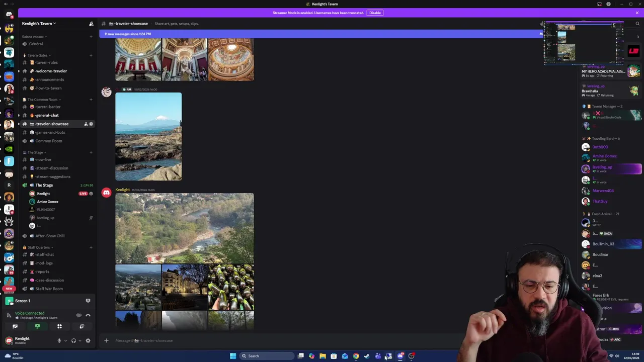Open member ThatGuy in member list

tap(611, 201)
